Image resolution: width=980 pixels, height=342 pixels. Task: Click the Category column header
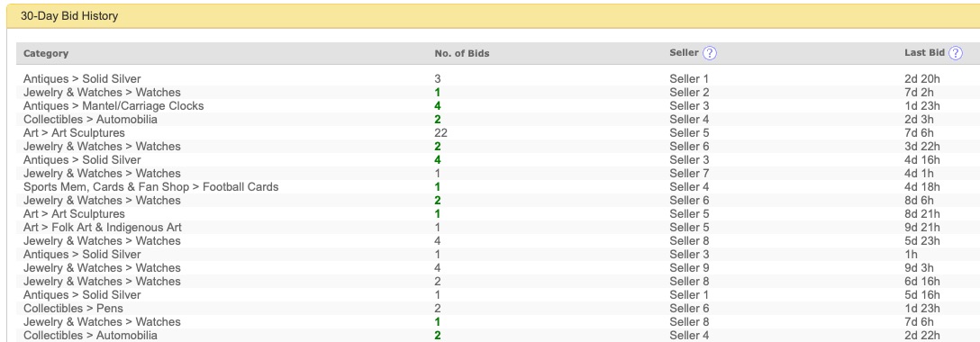click(x=46, y=54)
